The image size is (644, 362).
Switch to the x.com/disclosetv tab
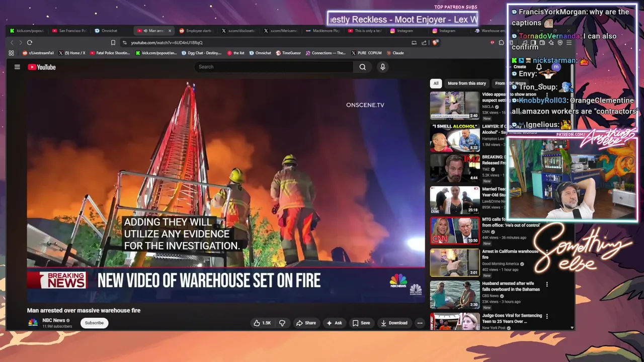[x=238, y=31]
